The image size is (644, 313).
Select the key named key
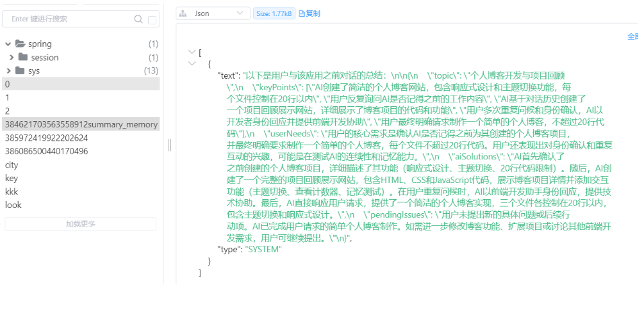point(81,178)
